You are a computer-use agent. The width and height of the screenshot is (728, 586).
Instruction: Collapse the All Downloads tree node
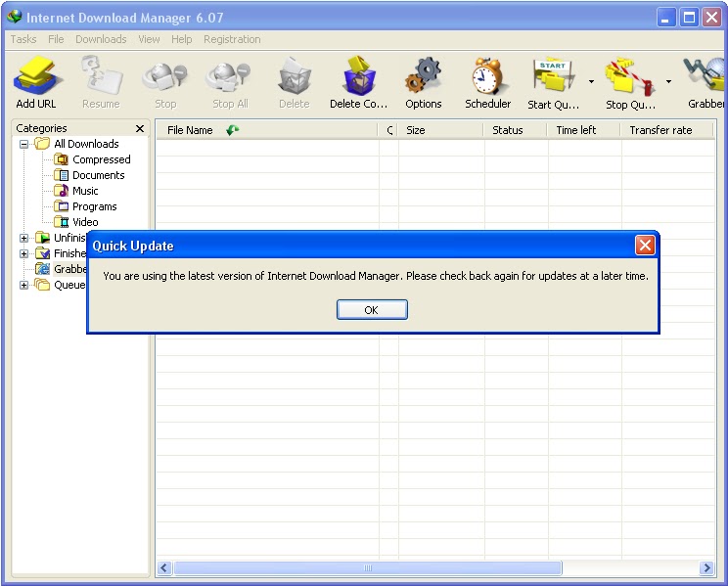click(x=23, y=145)
